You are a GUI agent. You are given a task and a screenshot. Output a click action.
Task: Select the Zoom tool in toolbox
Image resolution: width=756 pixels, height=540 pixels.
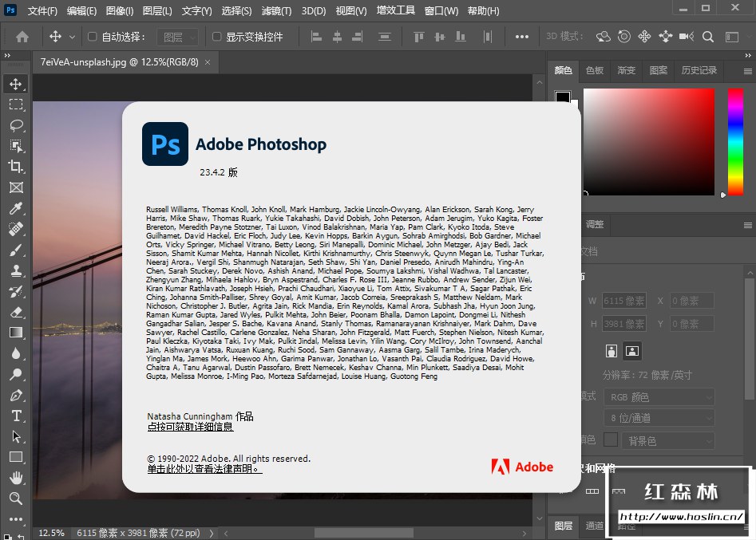(16, 499)
